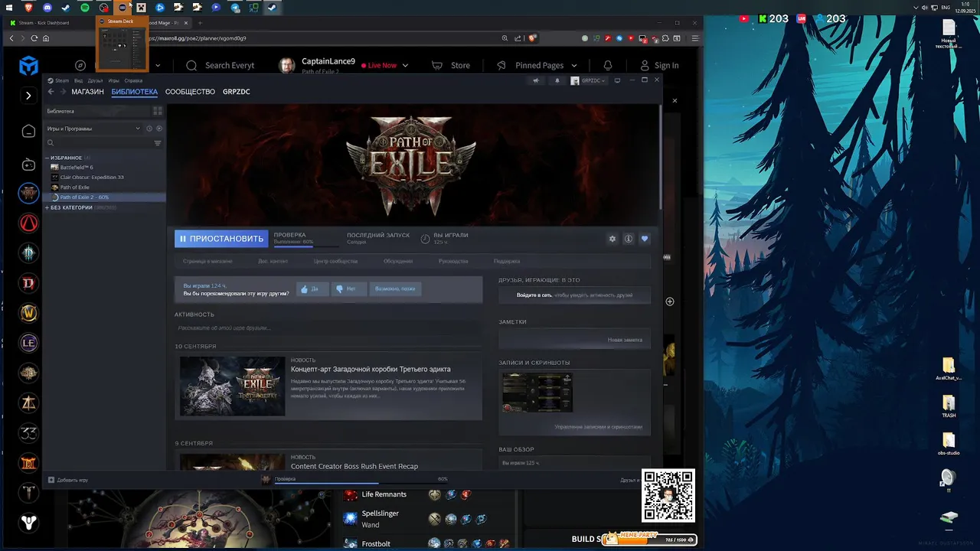Focus the Steam library search field
980x551 pixels.
(x=100, y=143)
